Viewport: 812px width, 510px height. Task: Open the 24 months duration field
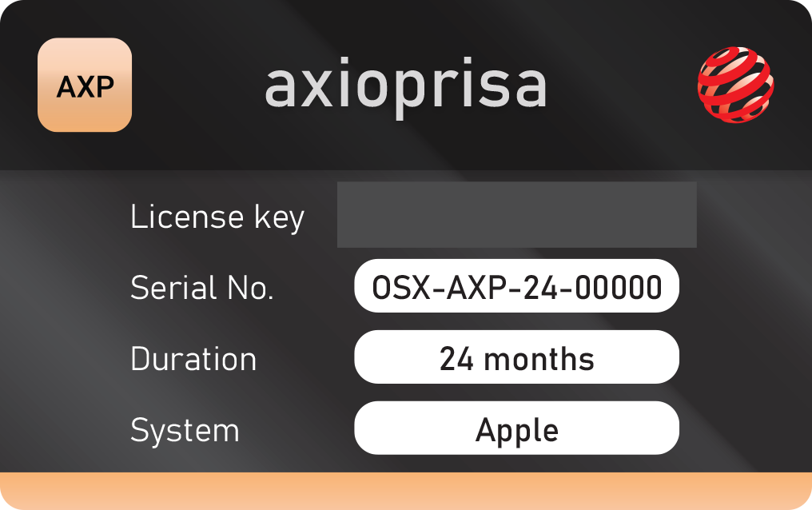point(516,357)
